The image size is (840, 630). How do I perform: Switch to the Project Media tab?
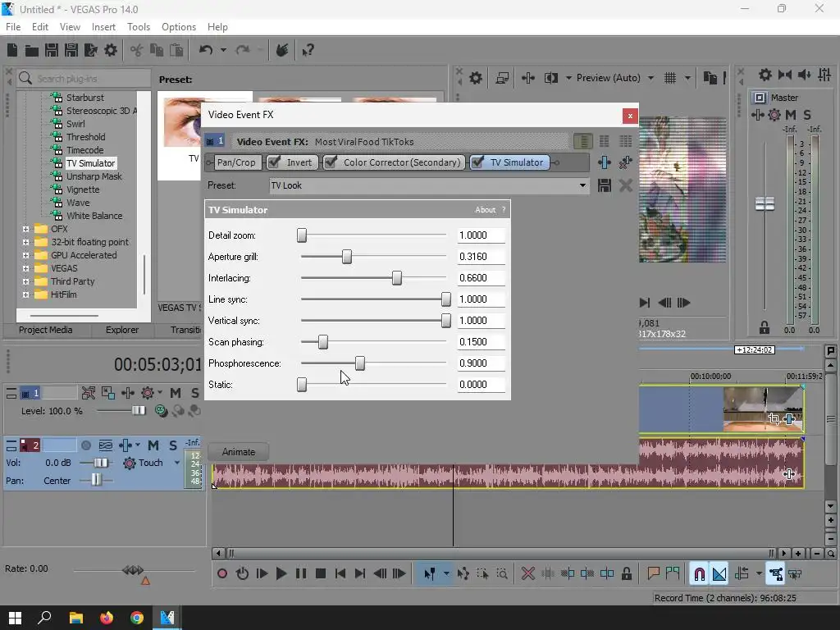click(x=46, y=330)
